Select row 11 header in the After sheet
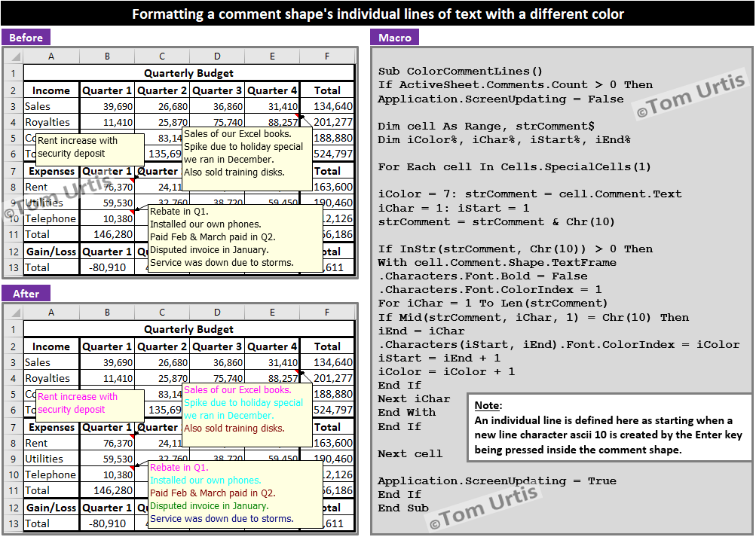Screen dimensions: 756x537 click(x=14, y=491)
